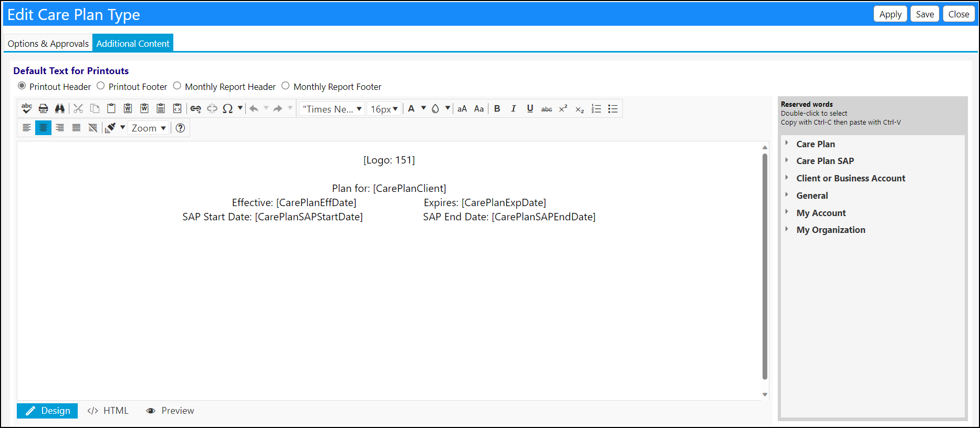Click the Remove Link icon
The height and width of the screenshot is (428, 980).
(x=212, y=108)
